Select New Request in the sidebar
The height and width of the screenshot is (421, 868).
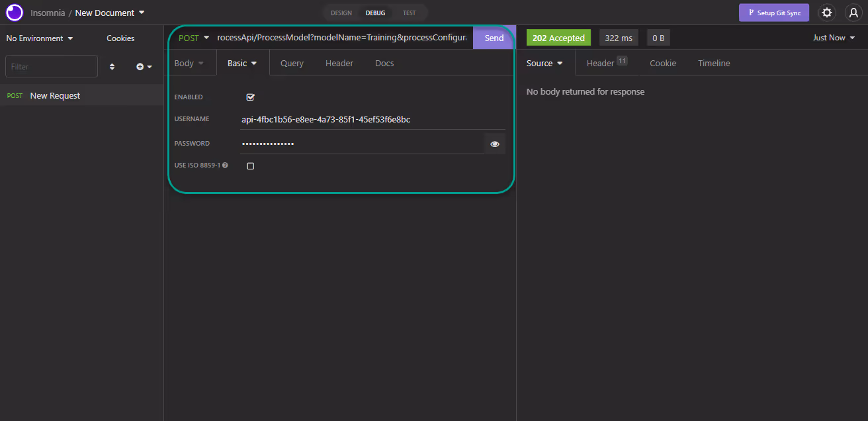click(55, 96)
